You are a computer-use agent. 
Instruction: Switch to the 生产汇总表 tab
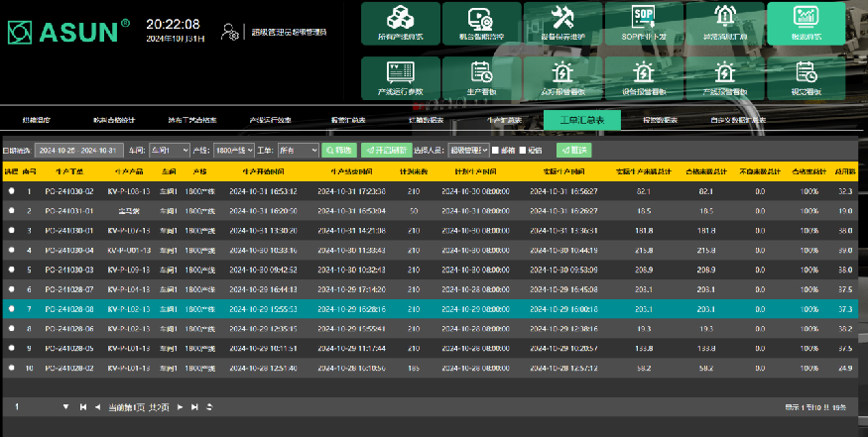pyautogui.click(x=504, y=120)
